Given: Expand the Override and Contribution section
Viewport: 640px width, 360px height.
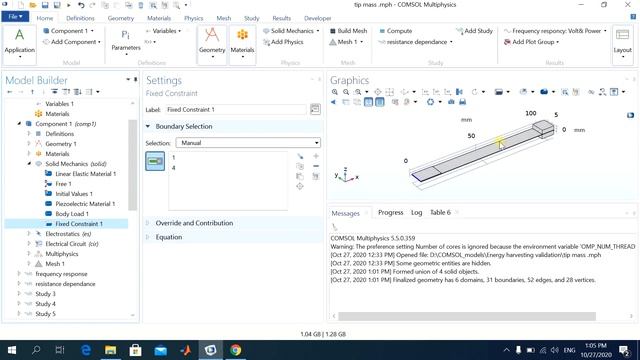Looking at the screenshot, I should point(148,223).
